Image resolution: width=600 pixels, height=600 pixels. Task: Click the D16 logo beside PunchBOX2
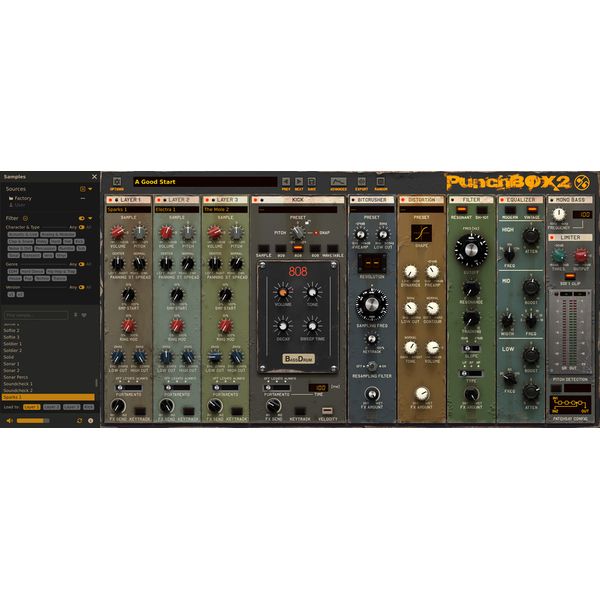click(x=582, y=183)
